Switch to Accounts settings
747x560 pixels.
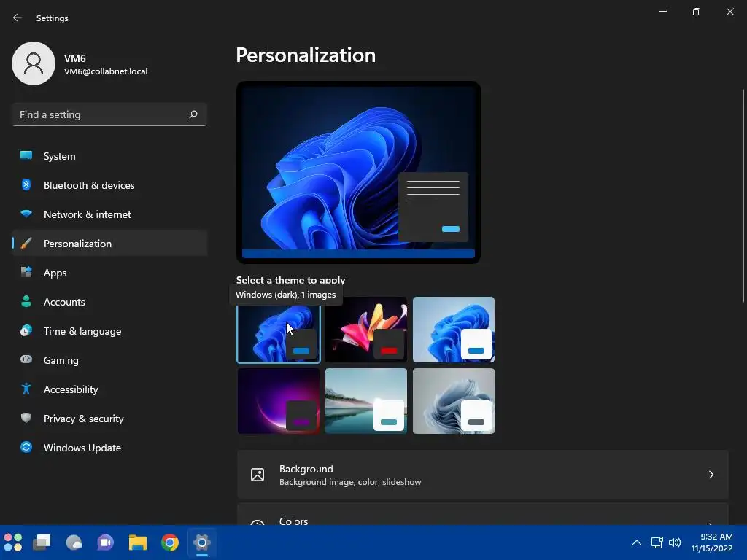click(x=109, y=301)
